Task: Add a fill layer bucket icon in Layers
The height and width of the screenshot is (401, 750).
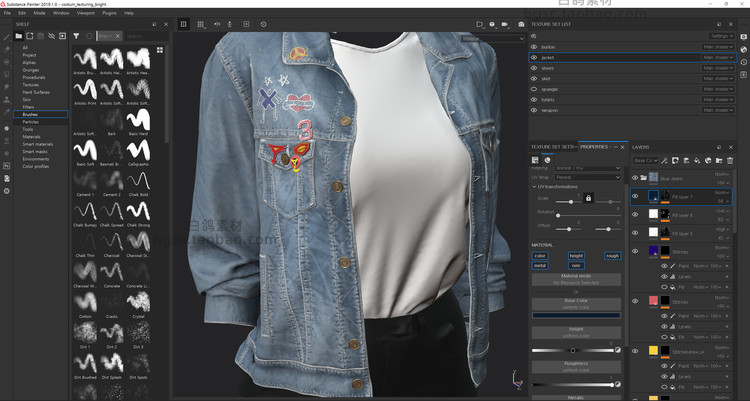Action: 697,160
